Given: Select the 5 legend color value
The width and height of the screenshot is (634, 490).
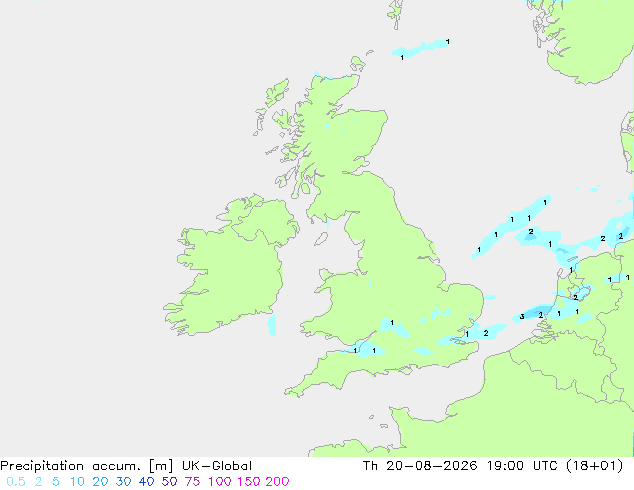Looking at the screenshot, I should pyautogui.click(x=56, y=482).
